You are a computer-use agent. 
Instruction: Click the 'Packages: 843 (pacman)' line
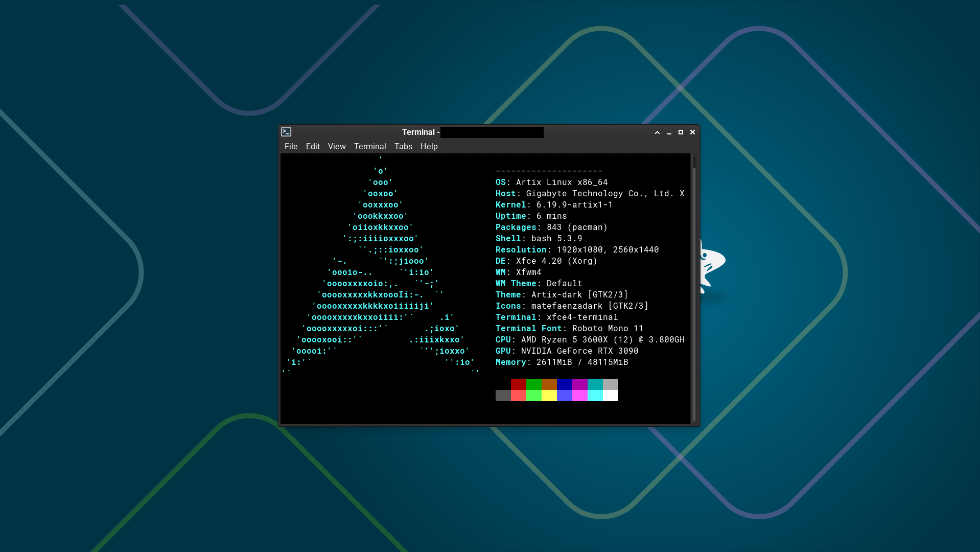(552, 227)
